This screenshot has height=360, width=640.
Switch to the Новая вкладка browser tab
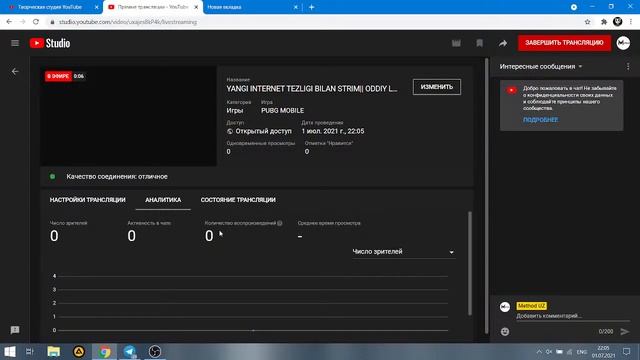[x=251, y=7]
